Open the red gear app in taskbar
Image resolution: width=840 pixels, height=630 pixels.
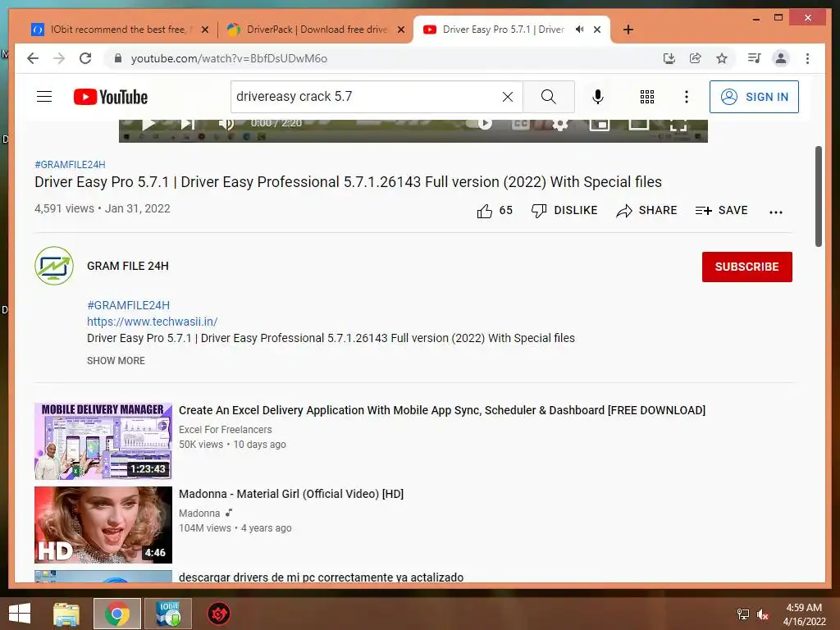point(218,614)
